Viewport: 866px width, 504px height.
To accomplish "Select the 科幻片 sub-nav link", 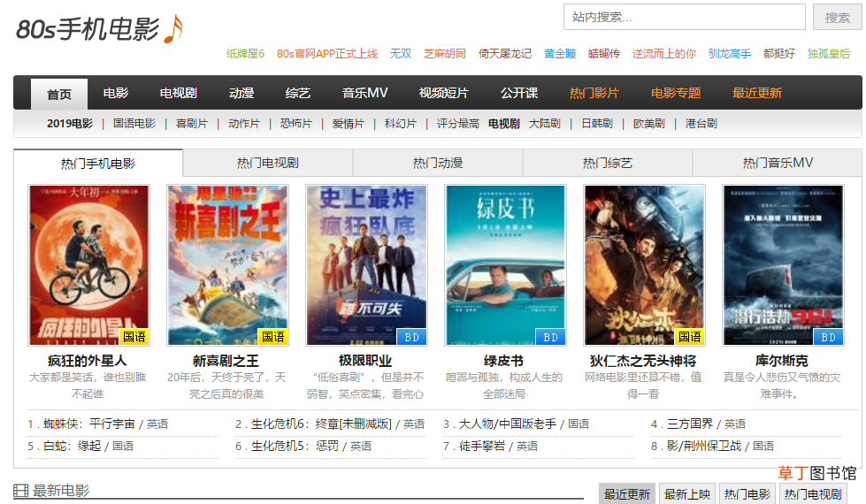I will click(401, 124).
